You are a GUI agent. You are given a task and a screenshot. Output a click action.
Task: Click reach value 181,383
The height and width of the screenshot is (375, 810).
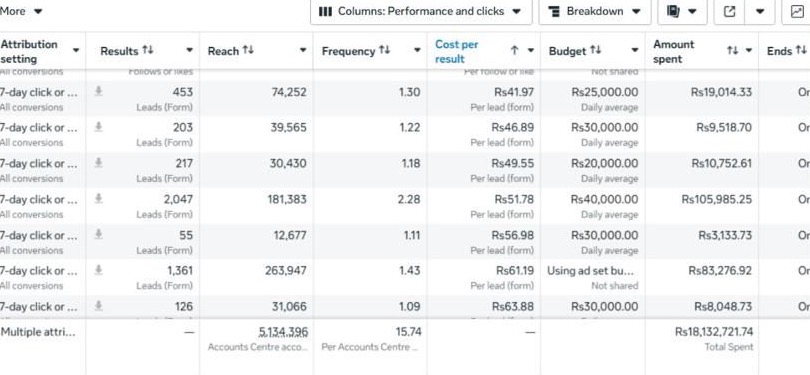coord(287,199)
